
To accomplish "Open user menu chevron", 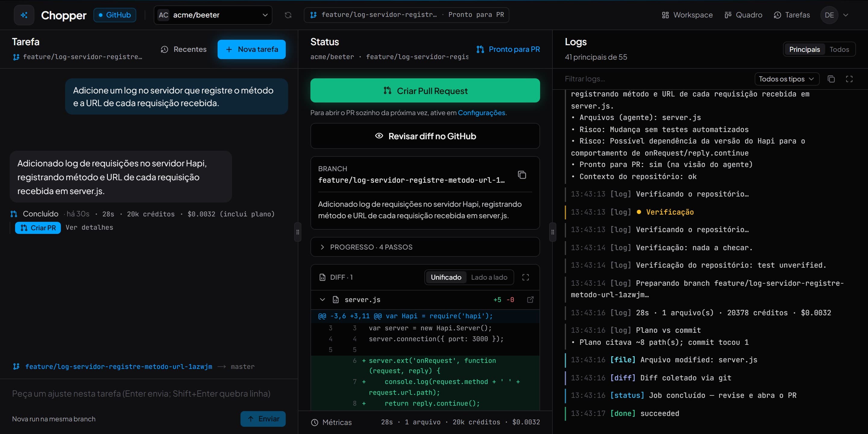I will click(845, 15).
